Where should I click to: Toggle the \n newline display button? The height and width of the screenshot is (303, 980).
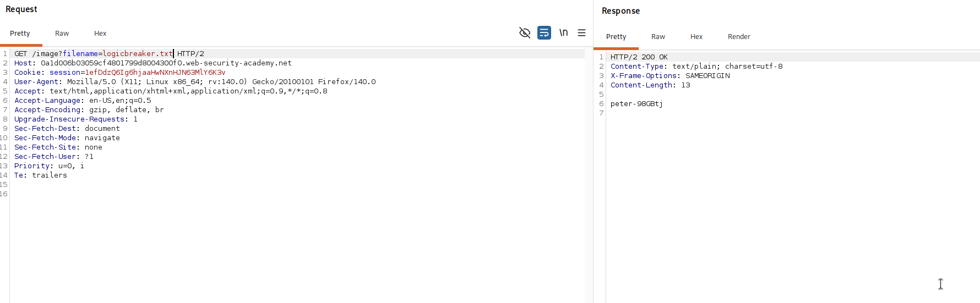[563, 33]
